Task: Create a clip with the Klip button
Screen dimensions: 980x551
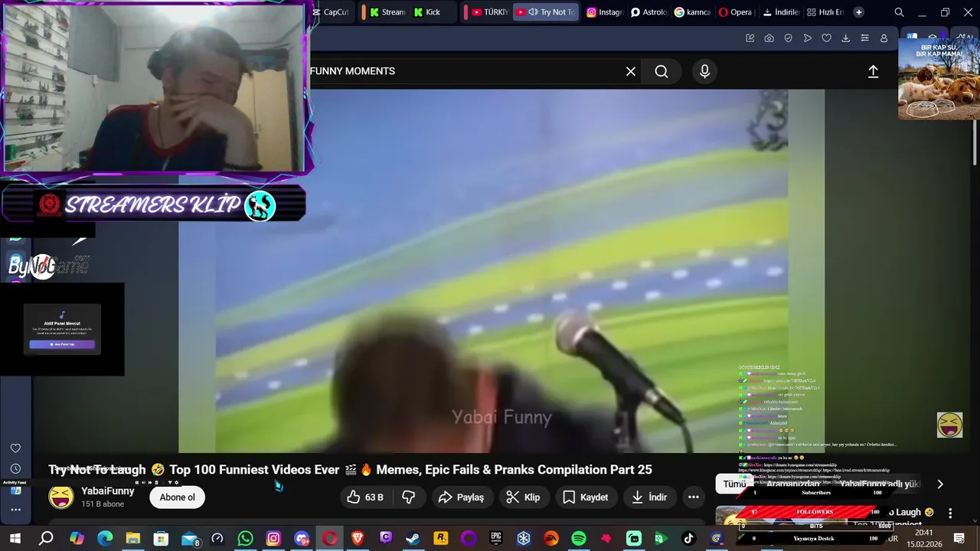Action: 524,497
